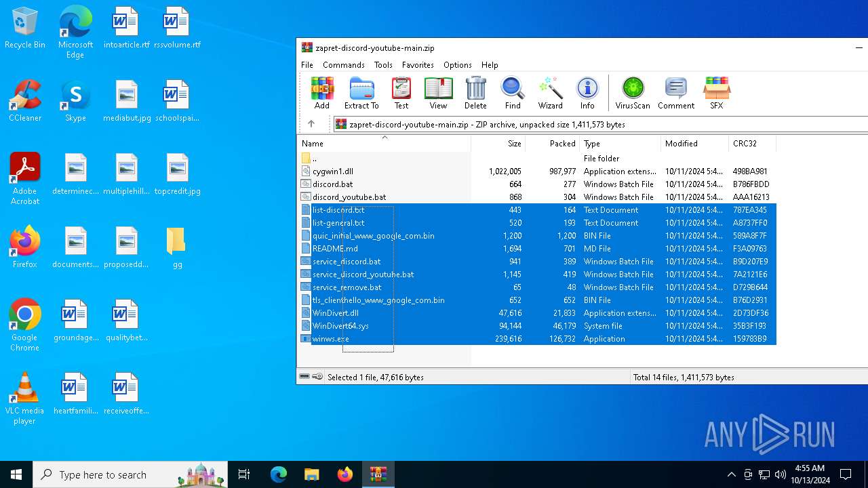Sort files by Name column header

[384, 144]
